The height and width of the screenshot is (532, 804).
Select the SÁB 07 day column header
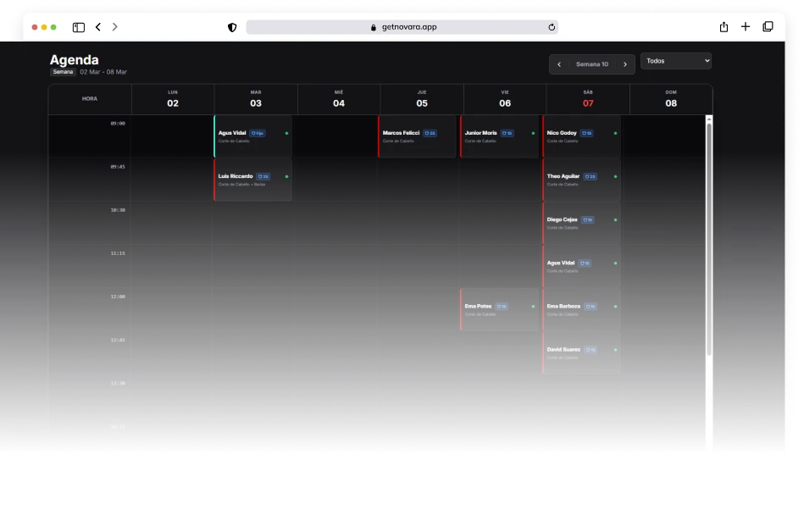click(587, 99)
